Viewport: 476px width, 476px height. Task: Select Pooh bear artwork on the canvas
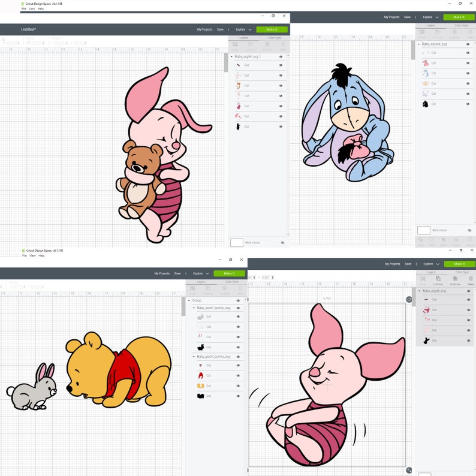[x=119, y=370]
